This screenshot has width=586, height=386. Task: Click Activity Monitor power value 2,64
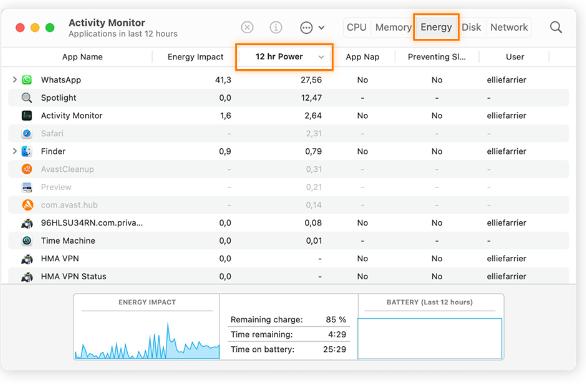pyautogui.click(x=313, y=115)
